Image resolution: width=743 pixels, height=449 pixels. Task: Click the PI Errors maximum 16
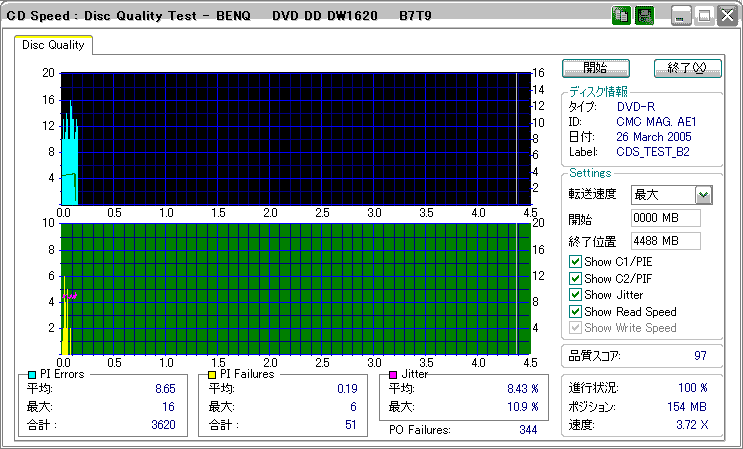point(168,406)
